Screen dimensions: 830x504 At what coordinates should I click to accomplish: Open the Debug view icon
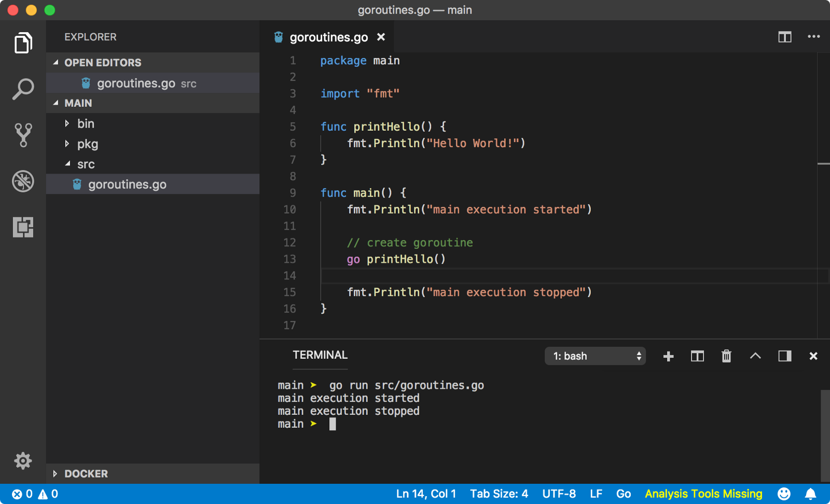[23, 181]
